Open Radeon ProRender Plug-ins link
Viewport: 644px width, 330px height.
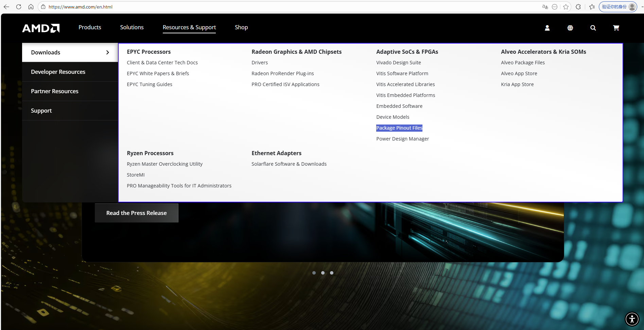click(x=283, y=73)
